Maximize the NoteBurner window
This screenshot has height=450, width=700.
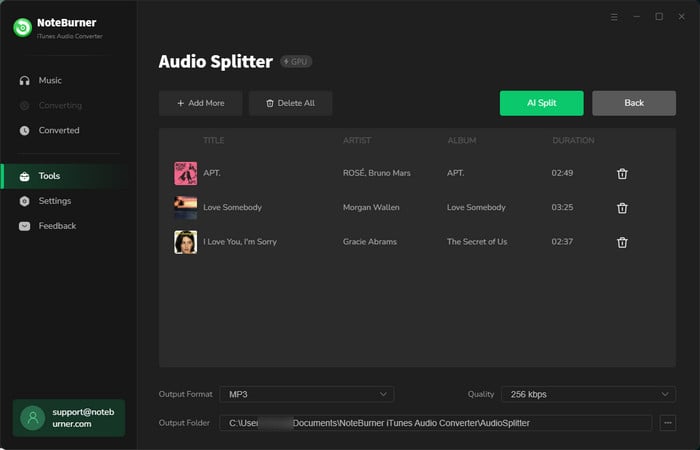point(659,17)
